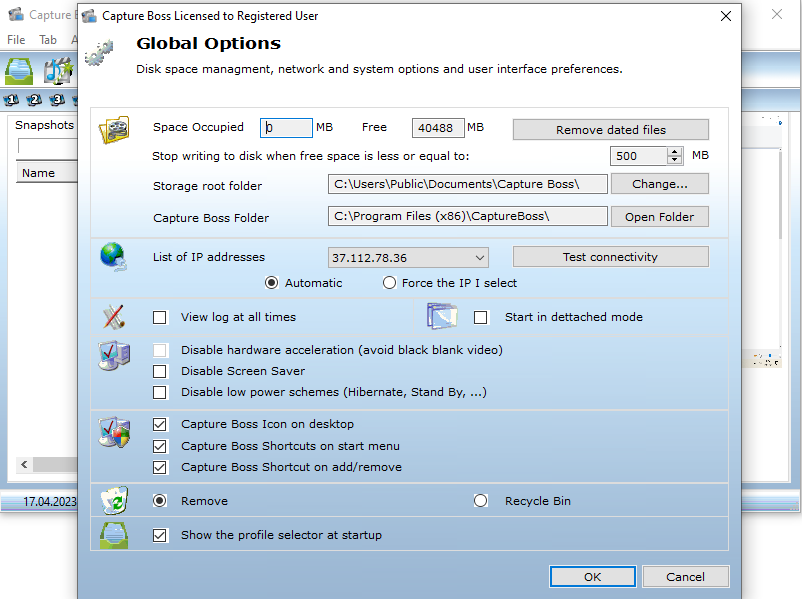Uncheck Show the profile selector at startup
The height and width of the screenshot is (599, 802).
[x=160, y=536]
